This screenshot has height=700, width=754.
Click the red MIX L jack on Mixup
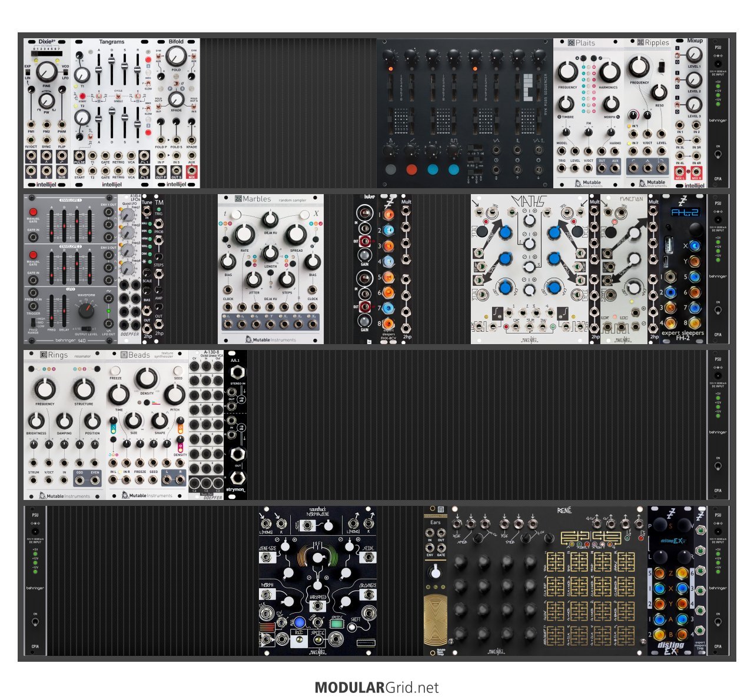tap(680, 172)
